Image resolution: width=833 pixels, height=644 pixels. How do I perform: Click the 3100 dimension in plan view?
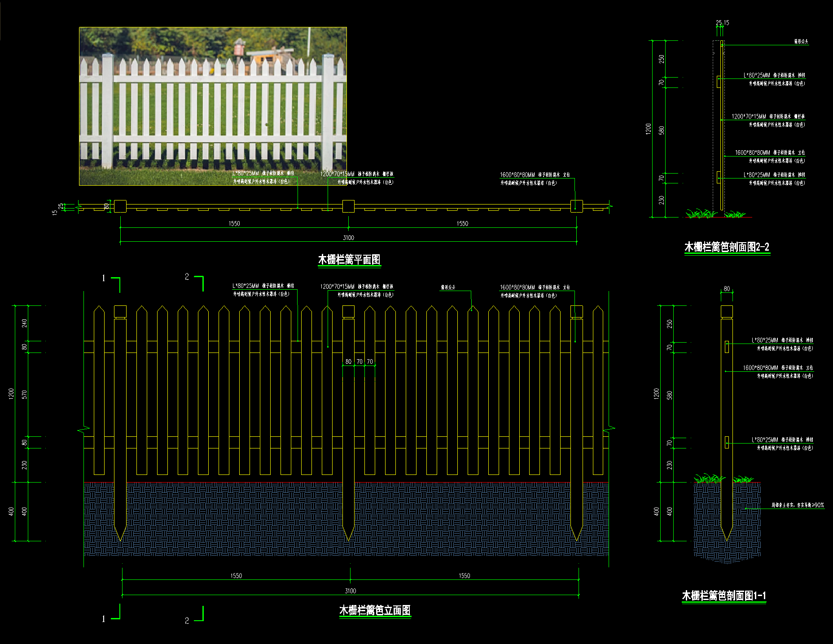348,238
